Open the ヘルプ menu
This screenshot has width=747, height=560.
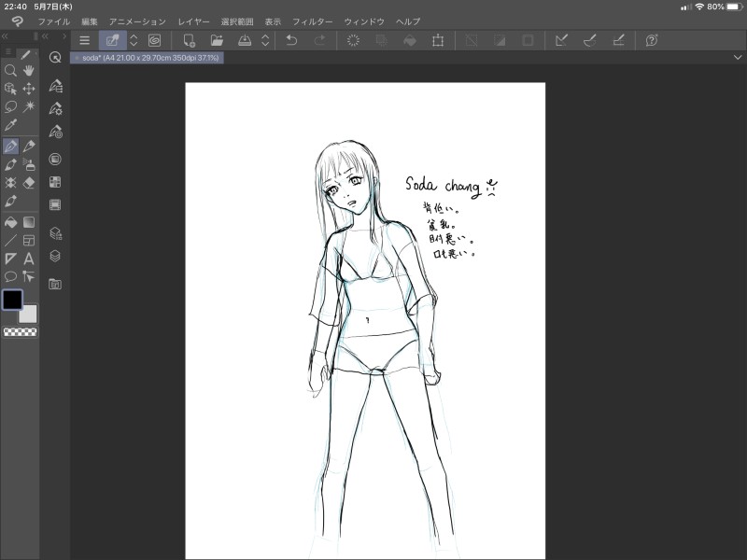coord(408,21)
